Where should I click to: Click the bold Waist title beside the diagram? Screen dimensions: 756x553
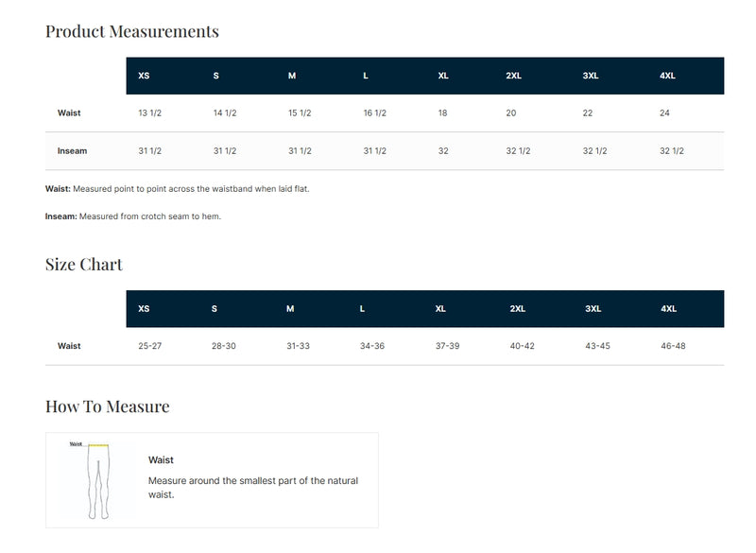[161, 460]
